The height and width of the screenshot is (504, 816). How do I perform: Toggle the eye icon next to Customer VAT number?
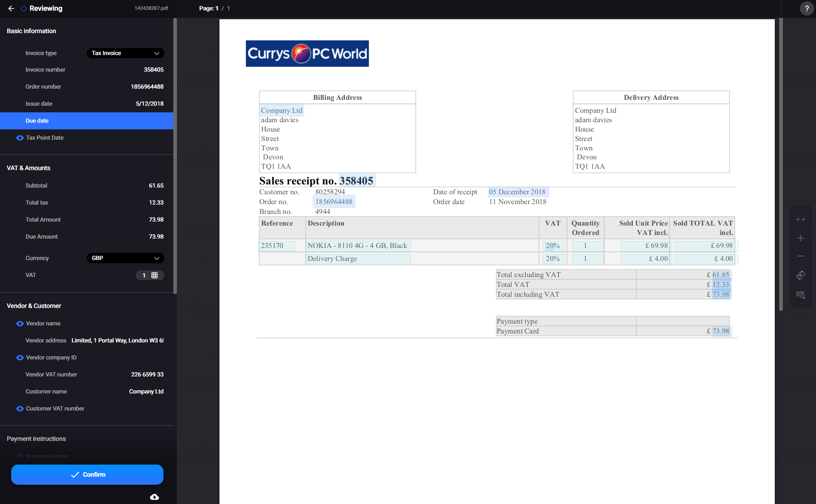pyautogui.click(x=20, y=408)
